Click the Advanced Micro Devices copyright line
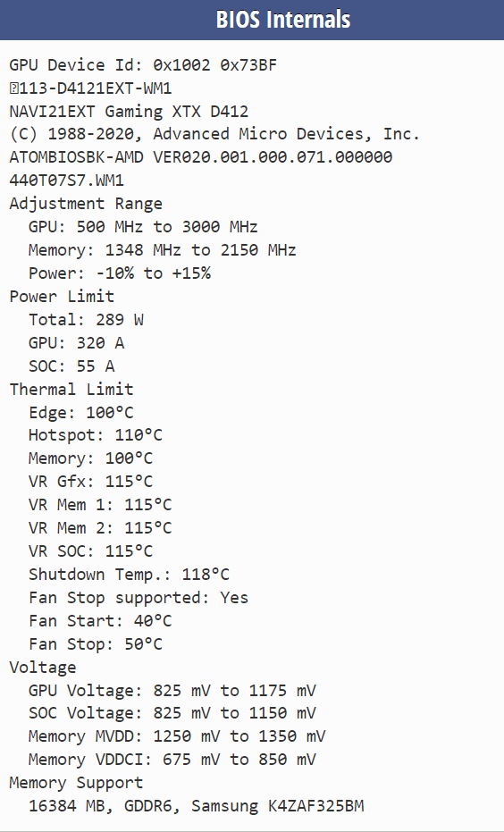The image size is (504, 832). (214, 134)
